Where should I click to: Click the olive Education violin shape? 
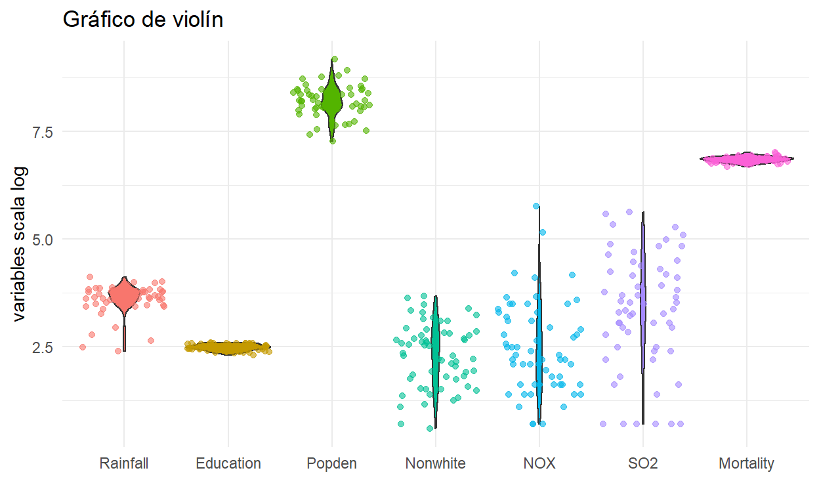pyautogui.click(x=228, y=348)
